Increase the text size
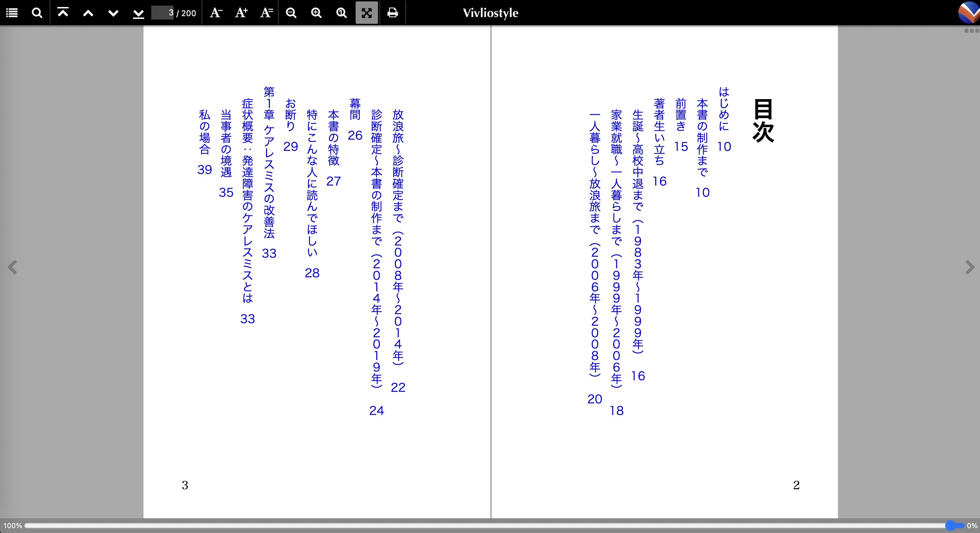980x533 pixels. coord(241,13)
